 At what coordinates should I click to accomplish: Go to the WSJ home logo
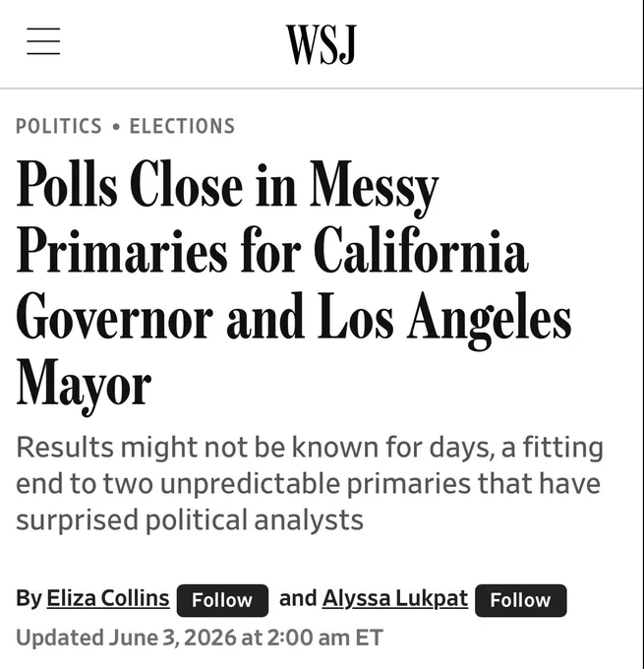click(321, 44)
